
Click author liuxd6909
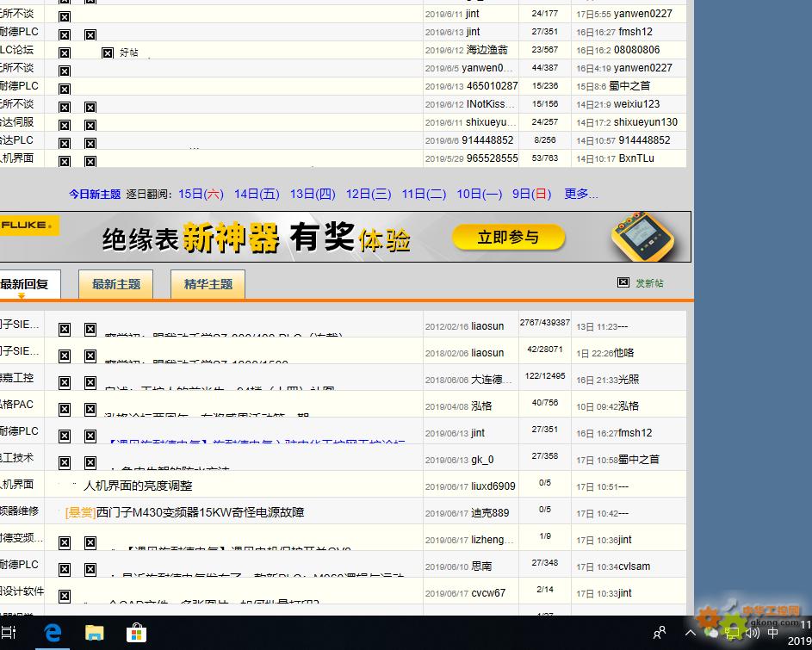493,486
